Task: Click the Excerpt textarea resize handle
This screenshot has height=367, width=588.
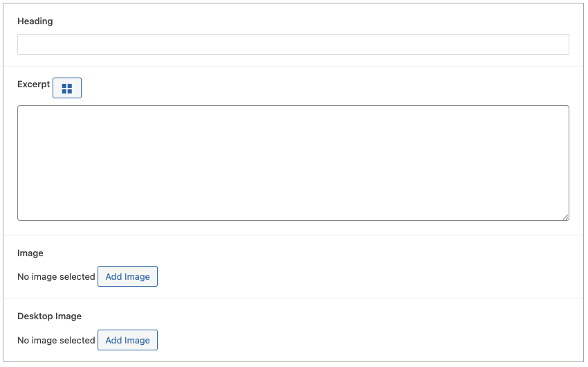Action: 565,217
